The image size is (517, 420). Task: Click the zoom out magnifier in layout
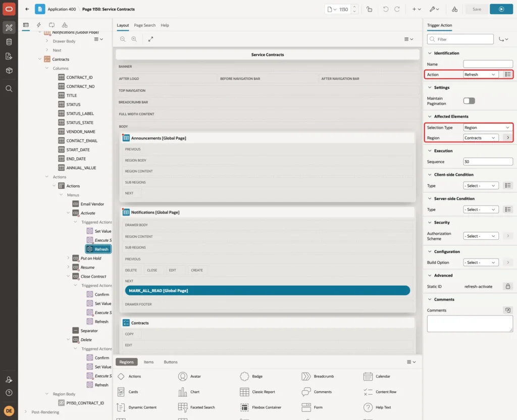[123, 39]
